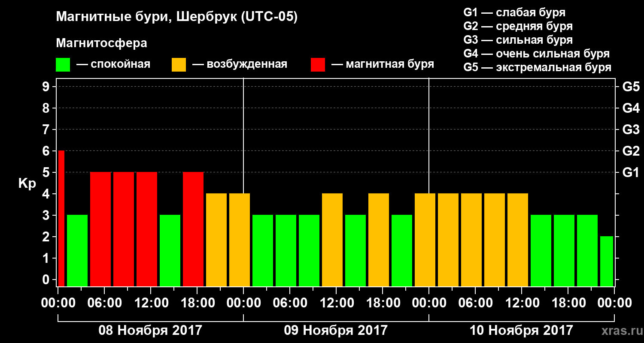Image resolution: width=644 pixels, height=343 pixels.
Task: Click the yellow bar crossing midnight into 10 Ноября
Action: tap(425, 240)
